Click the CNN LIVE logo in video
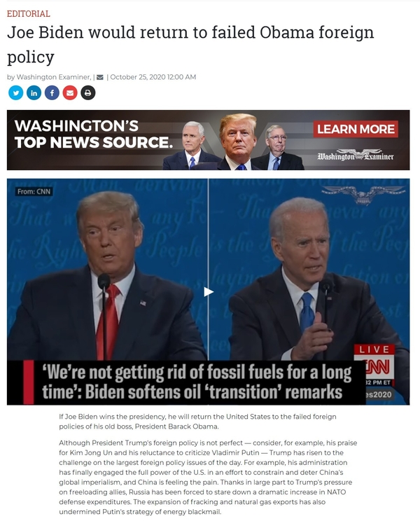 coord(374,363)
